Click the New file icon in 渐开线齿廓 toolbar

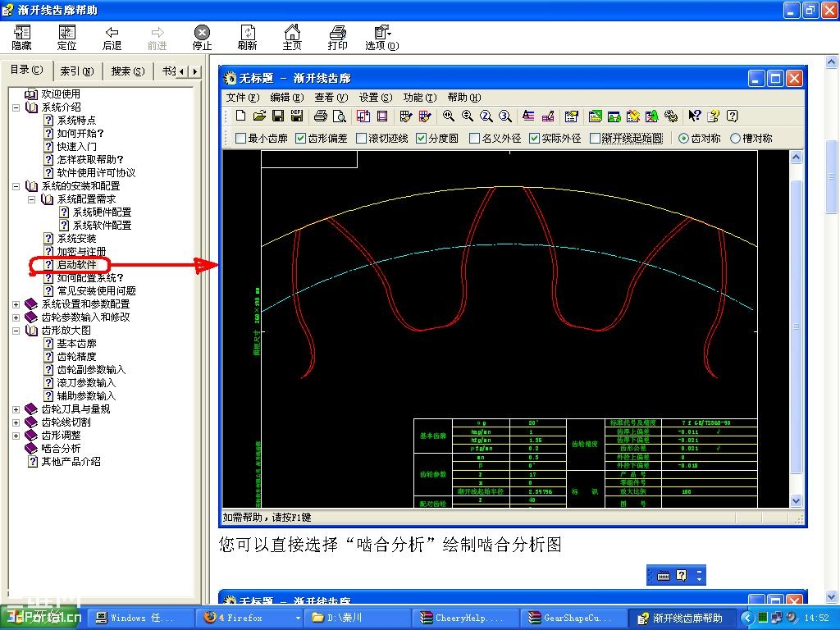[241, 116]
